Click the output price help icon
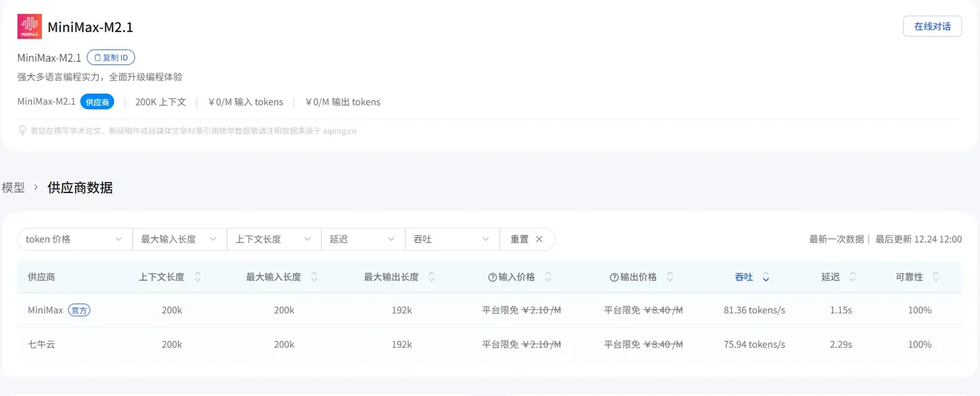Image resolution: width=980 pixels, height=396 pixels. (614, 277)
